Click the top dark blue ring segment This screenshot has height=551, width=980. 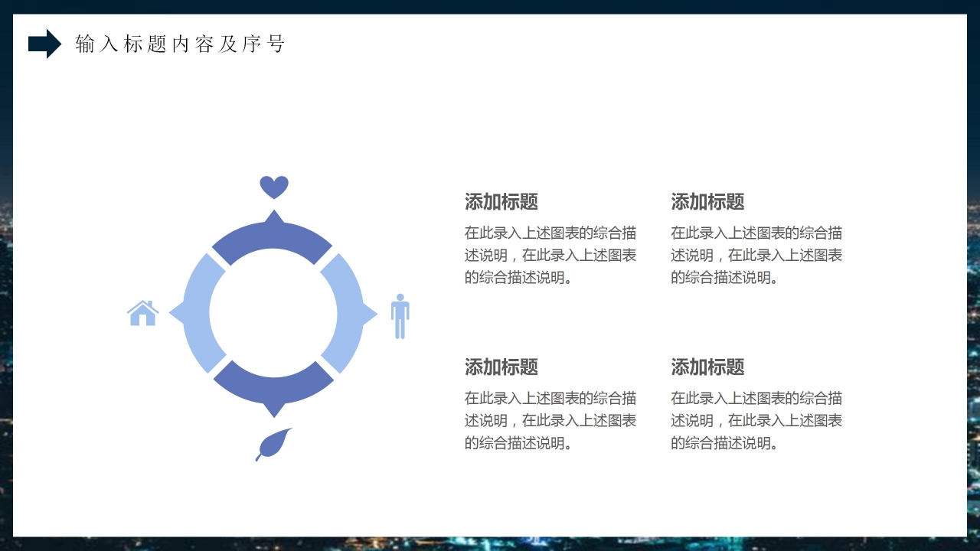pyautogui.click(x=273, y=239)
